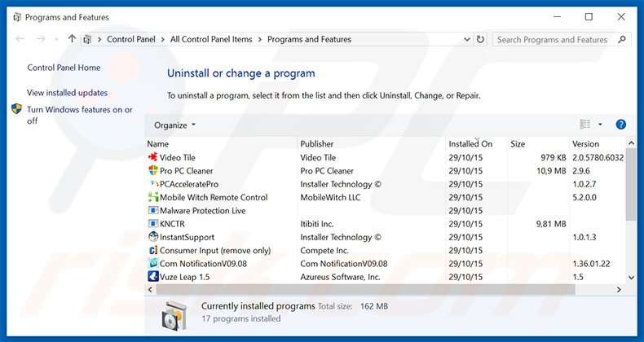Select the Consumer Input (remove only) name
Image resolution: width=644 pixels, height=342 pixels.
[x=215, y=250]
